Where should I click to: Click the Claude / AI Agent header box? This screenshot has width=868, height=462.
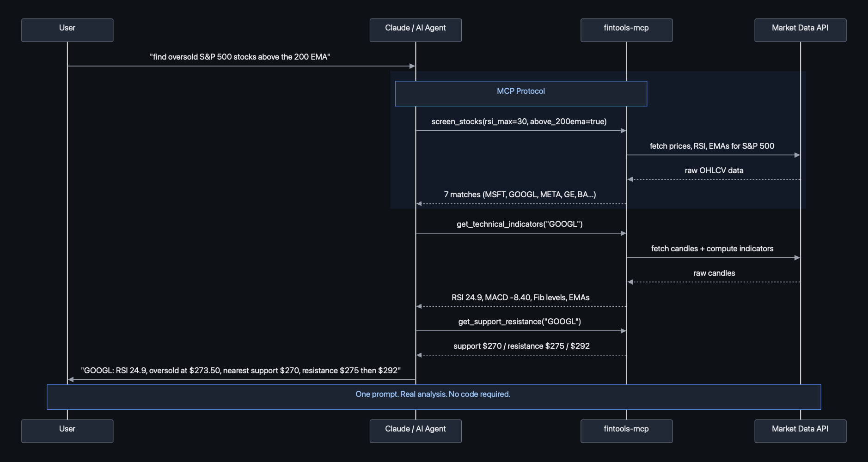tap(415, 30)
